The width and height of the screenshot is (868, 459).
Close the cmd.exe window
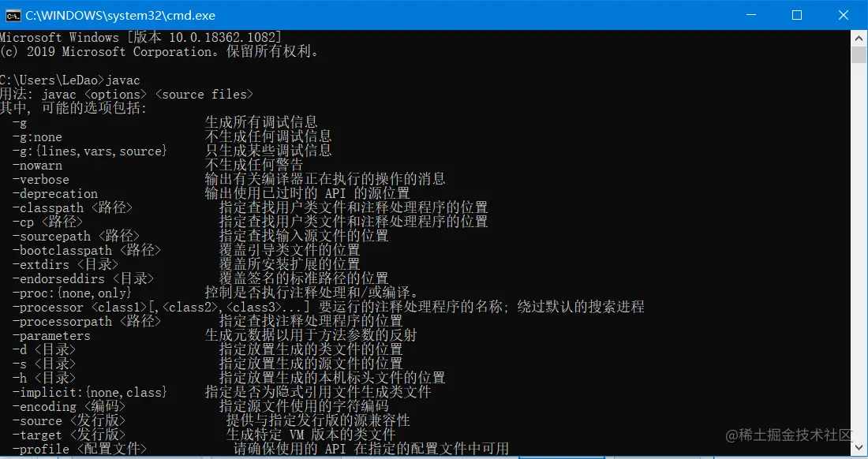tap(844, 16)
